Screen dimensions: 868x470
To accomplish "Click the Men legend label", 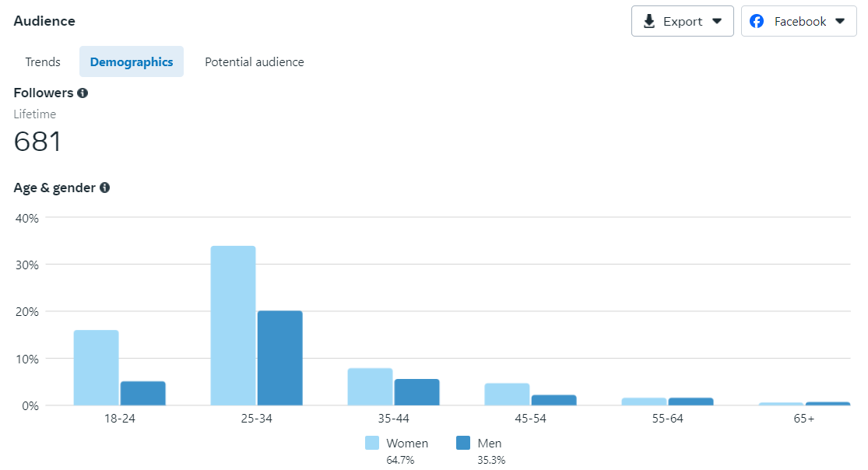I will point(490,444).
